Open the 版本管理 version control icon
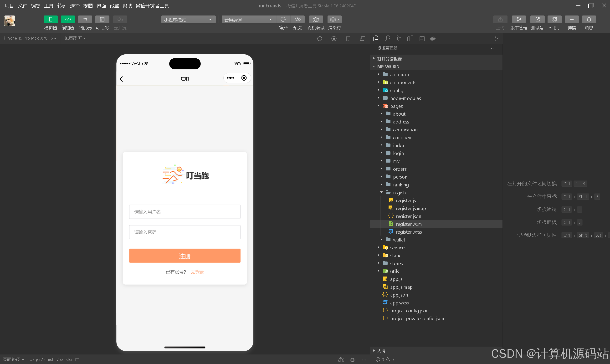 click(519, 19)
